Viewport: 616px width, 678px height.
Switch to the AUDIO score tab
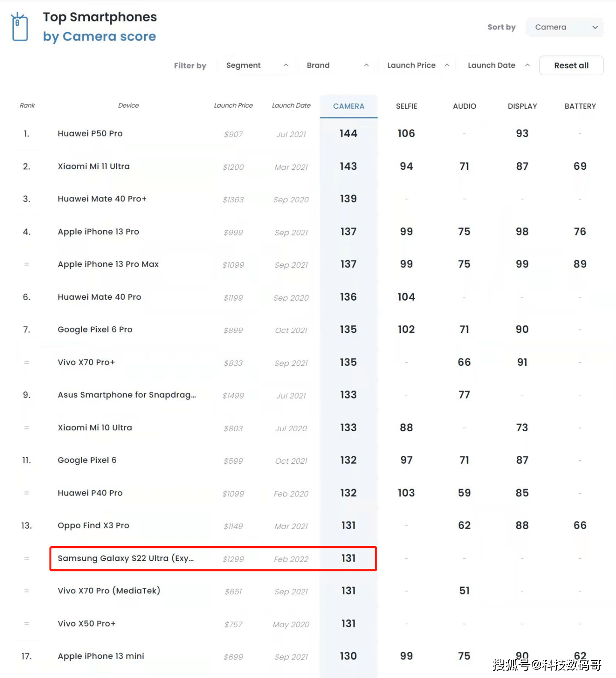(x=464, y=106)
